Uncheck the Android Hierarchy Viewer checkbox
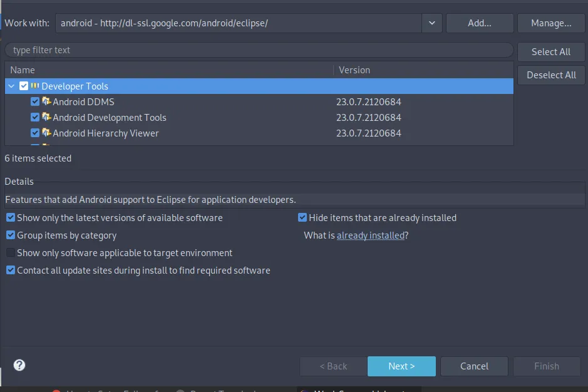 click(x=35, y=133)
